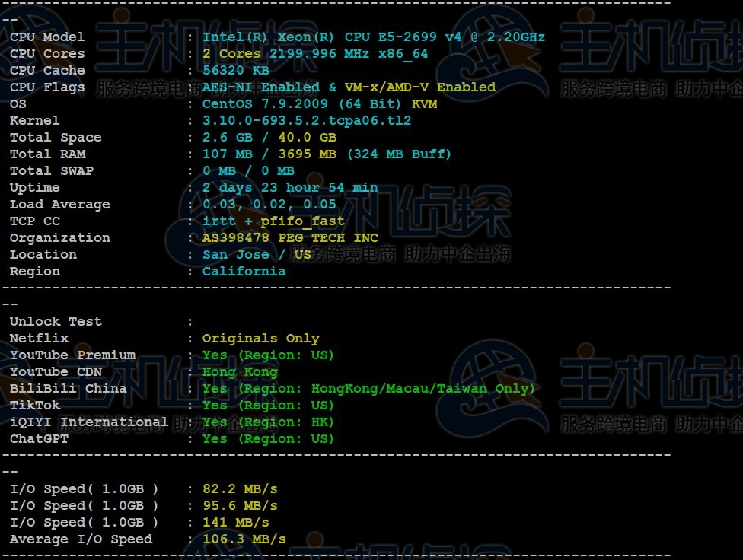
Task: Click the 2 days 23 hour 54 min value
Action: (x=290, y=188)
